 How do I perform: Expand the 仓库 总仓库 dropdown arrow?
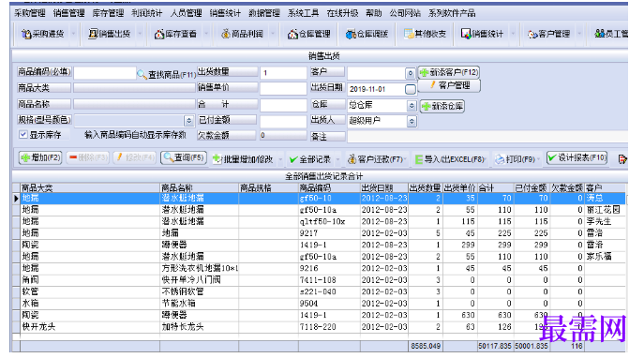412,106
